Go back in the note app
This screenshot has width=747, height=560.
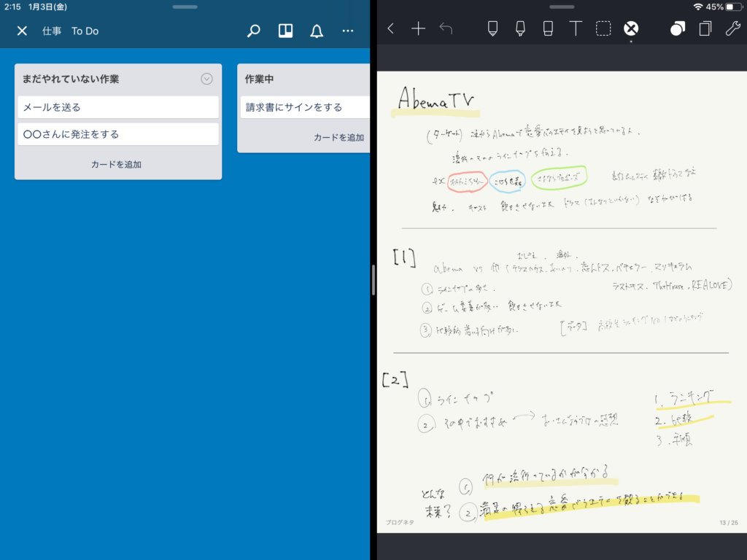[x=391, y=28]
